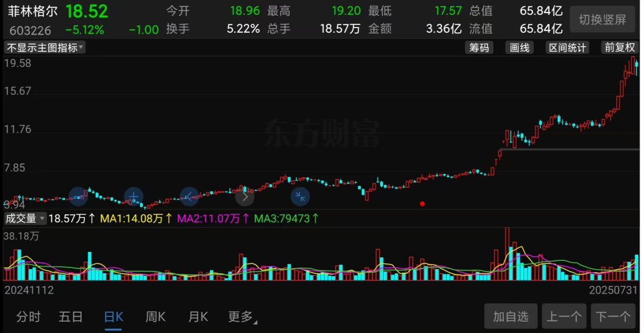Click the 11.76 price axis label

pos(18,129)
